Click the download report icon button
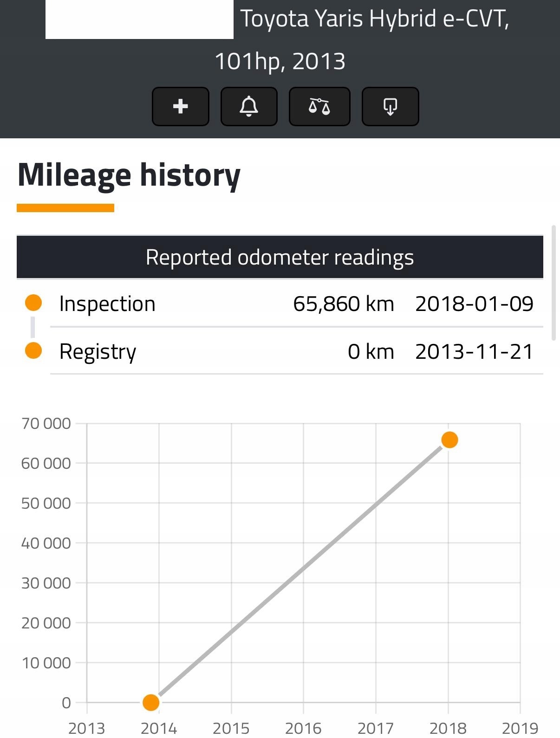 [x=390, y=106]
